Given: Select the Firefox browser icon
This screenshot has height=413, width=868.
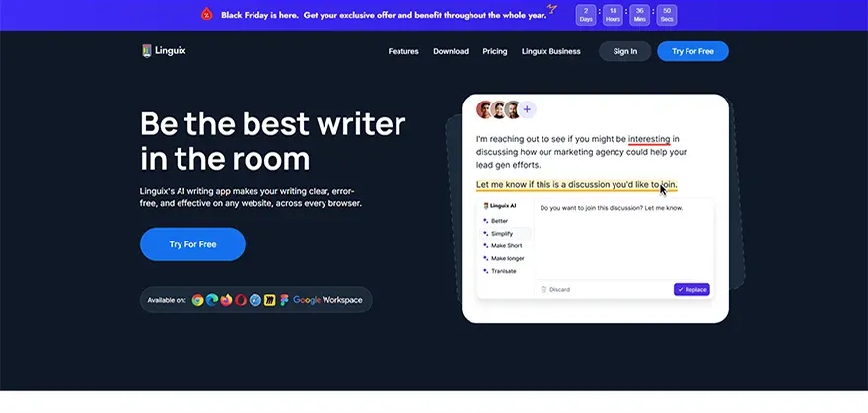Looking at the screenshot, I should (x=226, y=300).
